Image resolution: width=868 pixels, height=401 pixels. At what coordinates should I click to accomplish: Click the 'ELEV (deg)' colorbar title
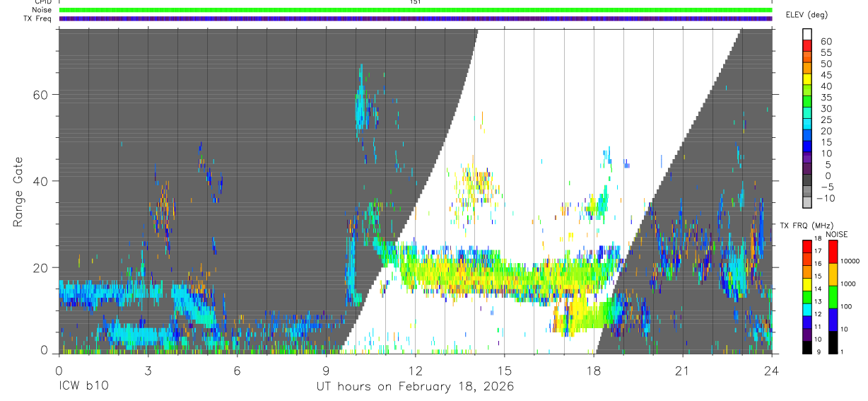pyautogui.click(x=807, y=14)
